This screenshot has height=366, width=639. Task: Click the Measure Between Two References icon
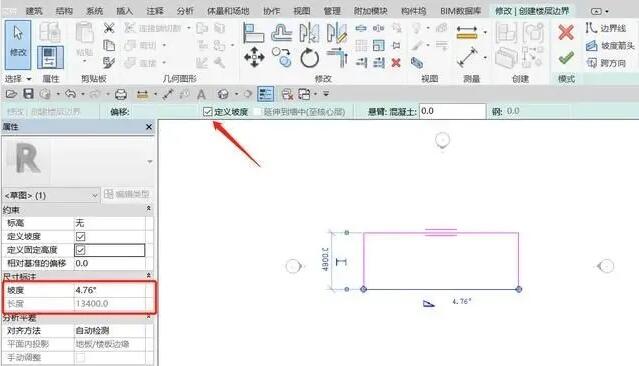[467, 57]
